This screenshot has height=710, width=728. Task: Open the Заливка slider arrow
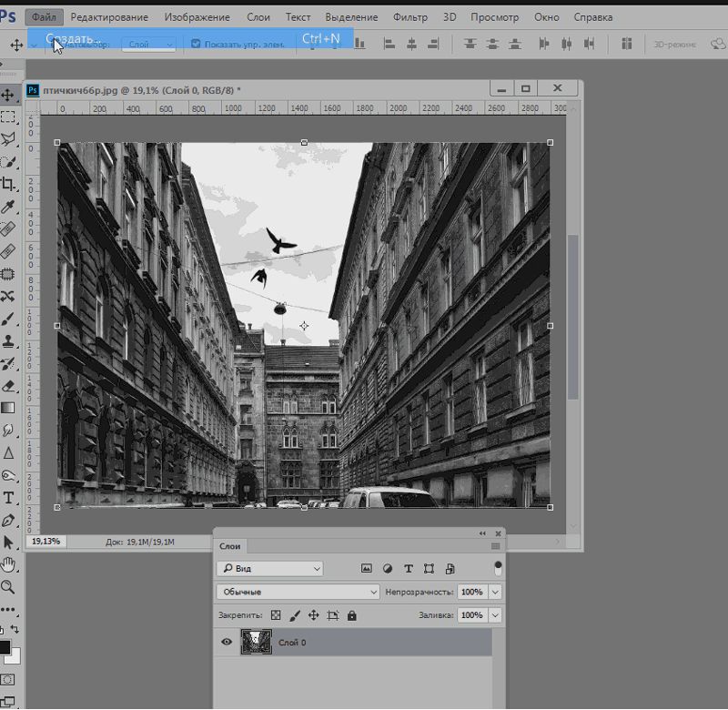pos(495,615)
